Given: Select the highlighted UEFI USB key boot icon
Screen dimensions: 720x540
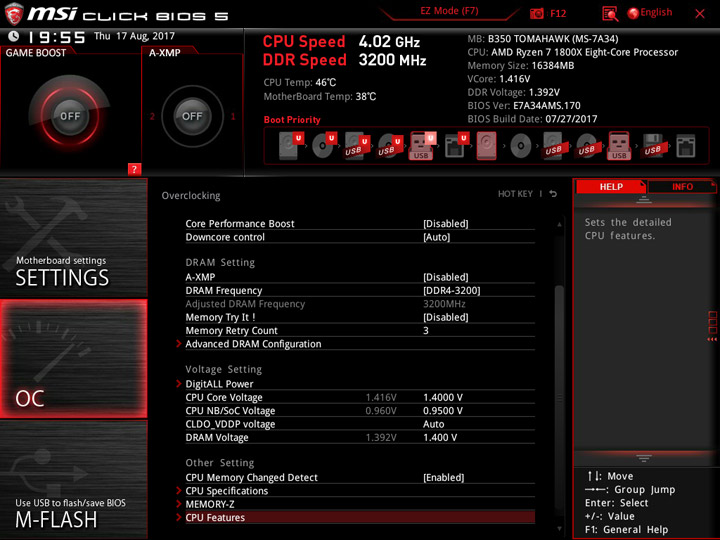Looking at the screenshot, I should pos(422,146).
